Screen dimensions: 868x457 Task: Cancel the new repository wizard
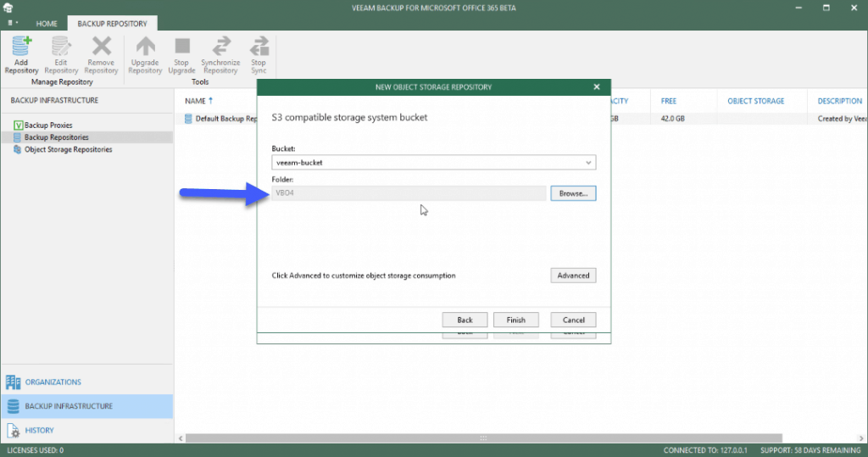(573, 320)
